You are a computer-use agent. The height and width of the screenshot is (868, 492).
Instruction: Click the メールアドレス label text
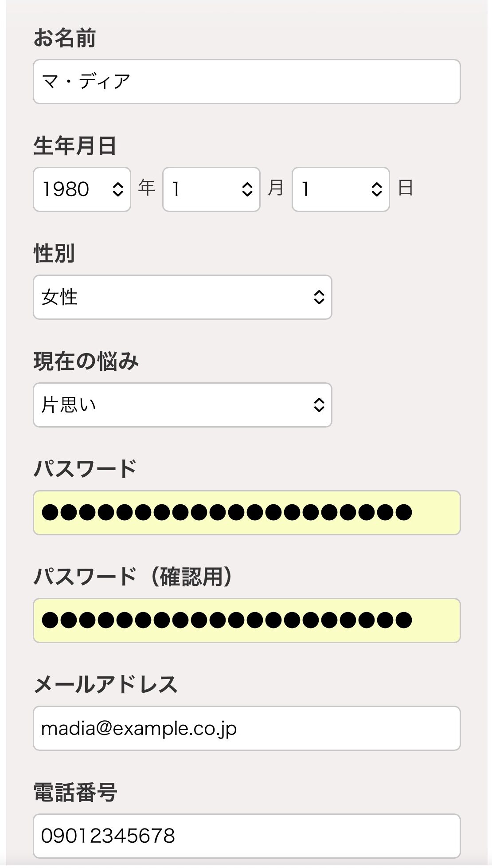pos(105,684)
